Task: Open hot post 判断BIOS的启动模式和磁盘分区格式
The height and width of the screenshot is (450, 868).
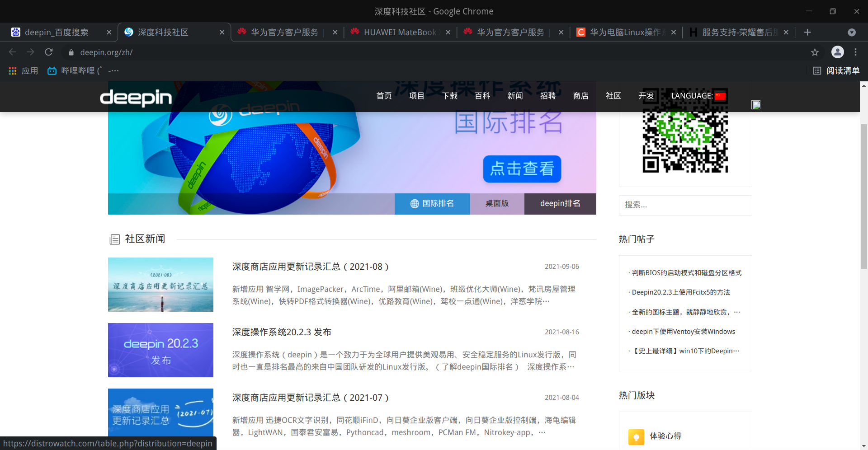Action: [x=687, y=273]
